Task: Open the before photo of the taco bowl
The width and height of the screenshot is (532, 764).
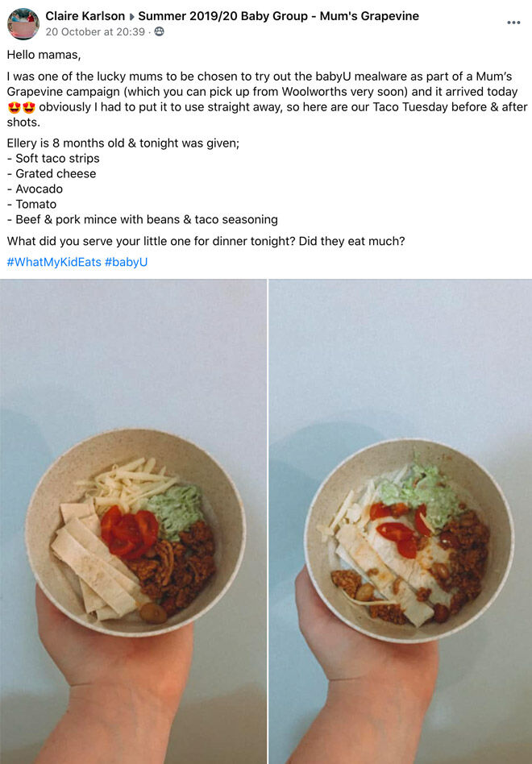Action: pos(133,521)
